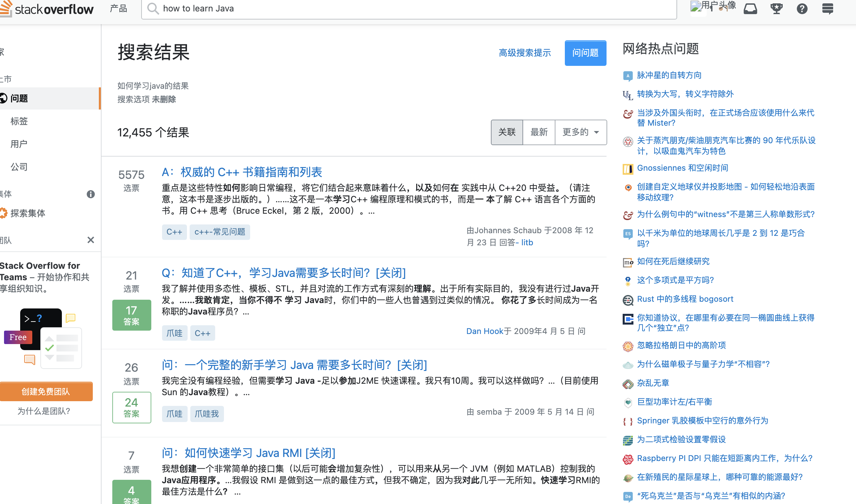
Task: Click the C++ tag on the first result
Action: pos(174,232)
